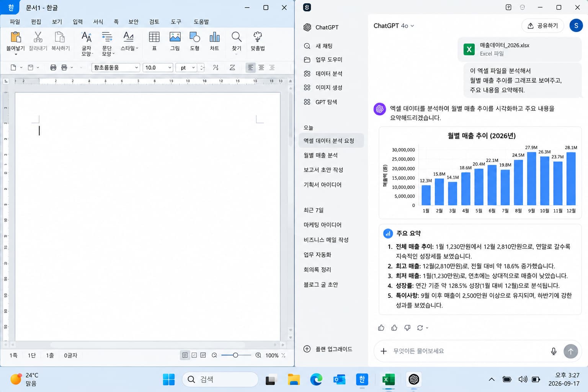Click the 붙여넣기 paste icon in Hangul
Screen dimensions: 588x392
point(16,37)
